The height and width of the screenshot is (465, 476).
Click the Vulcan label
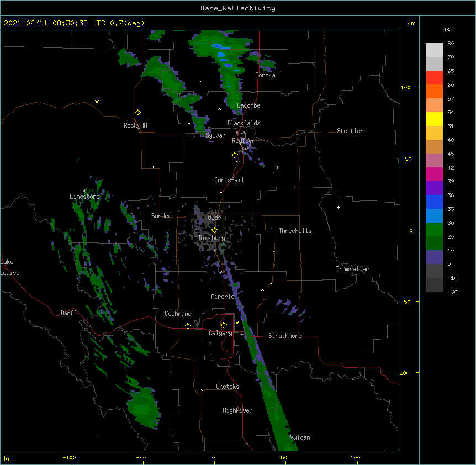[300, 437]
